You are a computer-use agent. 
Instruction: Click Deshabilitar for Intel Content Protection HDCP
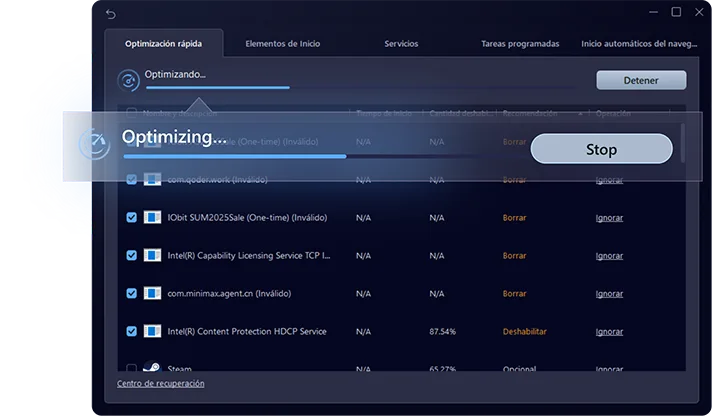(x=524, y=332)
